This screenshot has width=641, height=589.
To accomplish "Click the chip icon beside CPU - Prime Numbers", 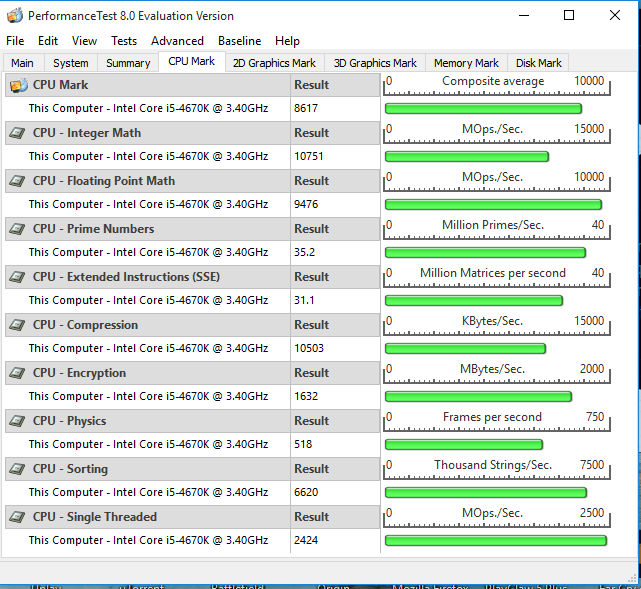I will [x=17, y=229].
